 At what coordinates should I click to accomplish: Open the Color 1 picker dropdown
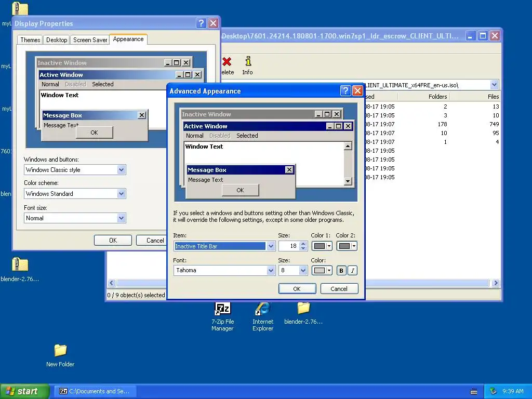click(x=322, y=246)
